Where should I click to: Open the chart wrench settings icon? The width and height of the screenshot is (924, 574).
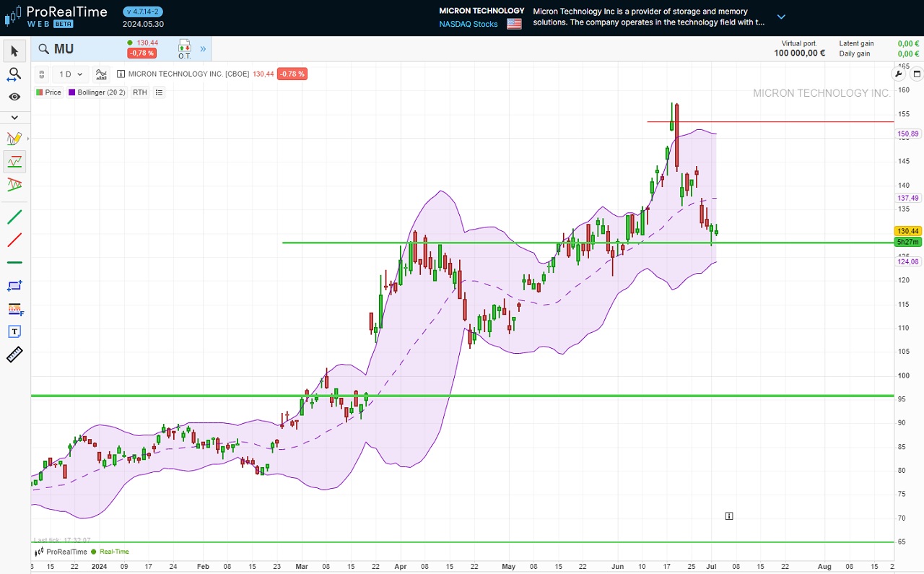899,74
